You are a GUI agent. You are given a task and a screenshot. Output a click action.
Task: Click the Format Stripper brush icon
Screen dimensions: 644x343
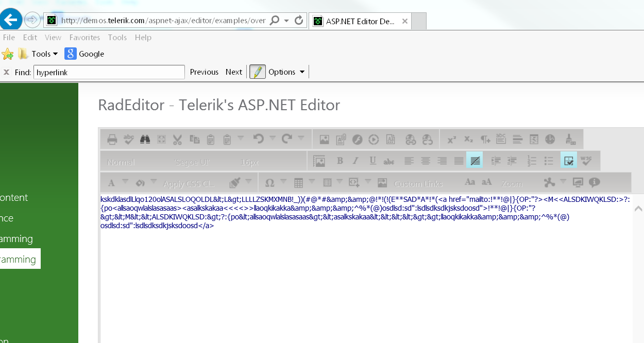pyautogui.click(x=570, y=139)
